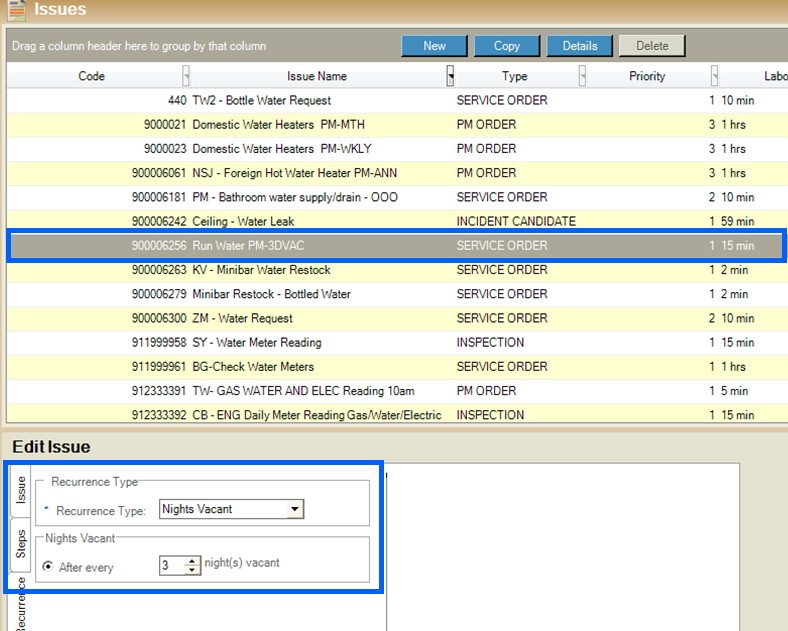Select Domestic Water Heaters PM-WKLY row

coord(397,149)
